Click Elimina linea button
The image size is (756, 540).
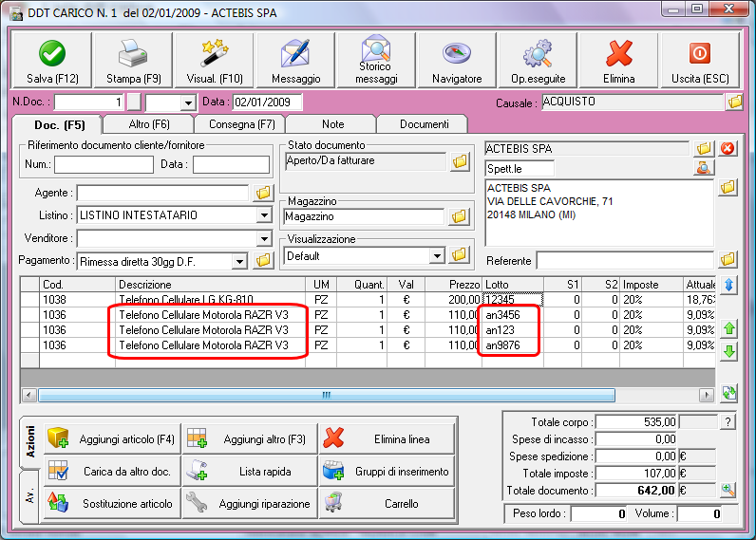click(387, 439)
